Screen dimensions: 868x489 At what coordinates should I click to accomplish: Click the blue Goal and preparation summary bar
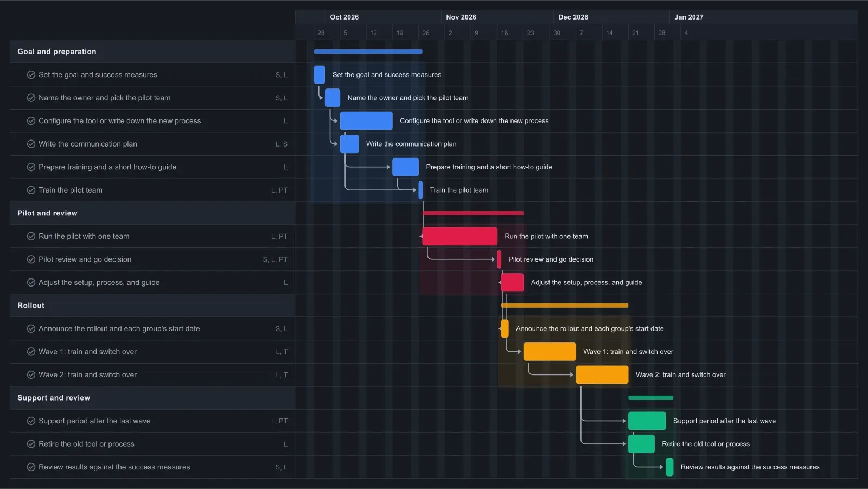[x=368, y=52]
